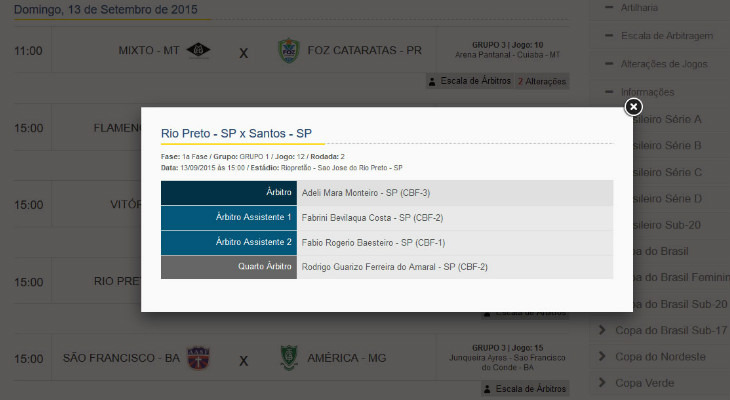
Task: Expand the Copa Verde section
Action: (645, 382)
